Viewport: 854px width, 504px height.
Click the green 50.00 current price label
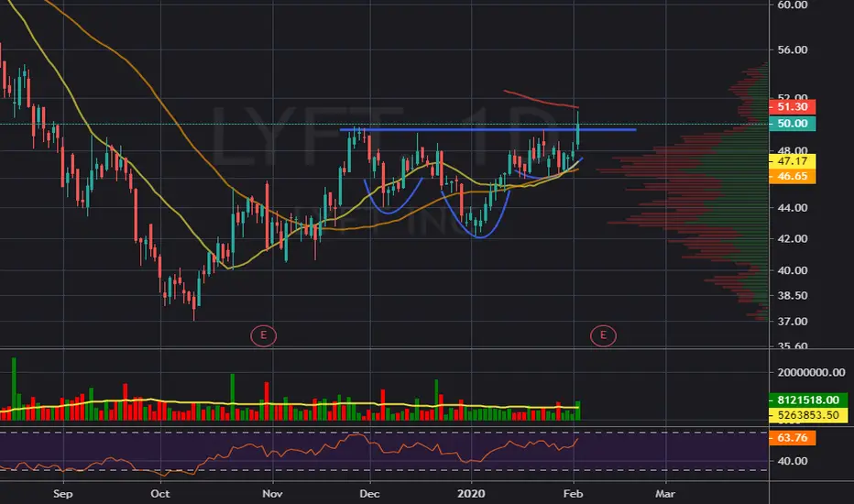click(x=792, y=124)
